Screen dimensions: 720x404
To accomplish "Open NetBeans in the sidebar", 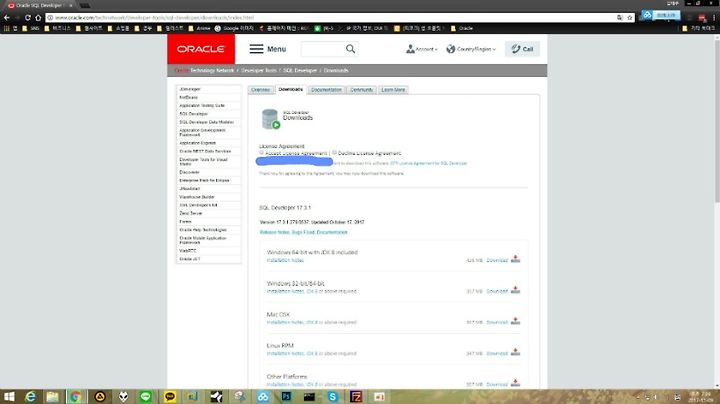I will (x=188, y=97).
